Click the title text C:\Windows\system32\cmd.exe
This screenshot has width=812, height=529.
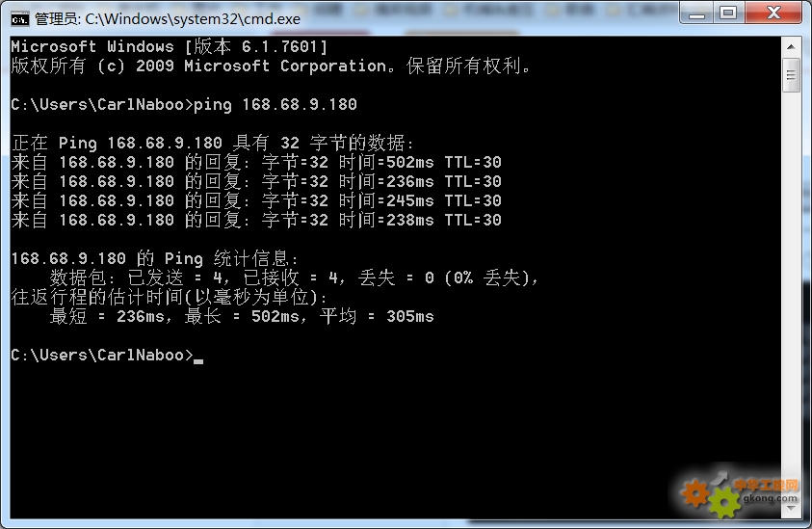pyautogui.click(x=193, y=19)
